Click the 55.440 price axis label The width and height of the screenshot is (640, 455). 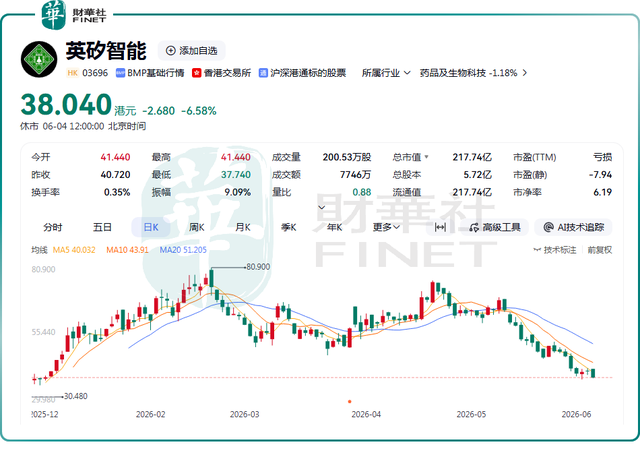43,332
